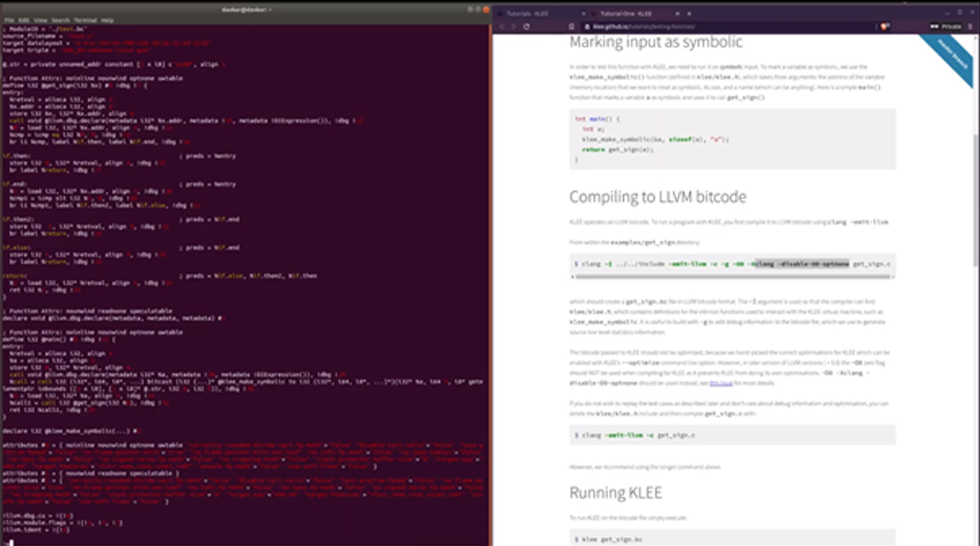
Task: Click the 'if.then:' label in terminal
Action: click(x=16, y=156)
